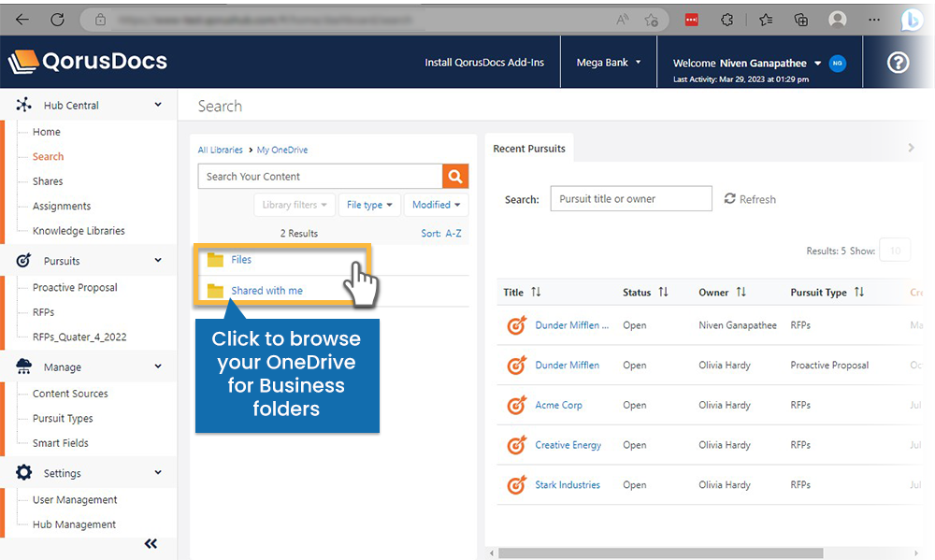Open the Mega Bank hub dropdown
Viewport: 935px width, 560px height.
pyautogui.click(x=609, y=62)
